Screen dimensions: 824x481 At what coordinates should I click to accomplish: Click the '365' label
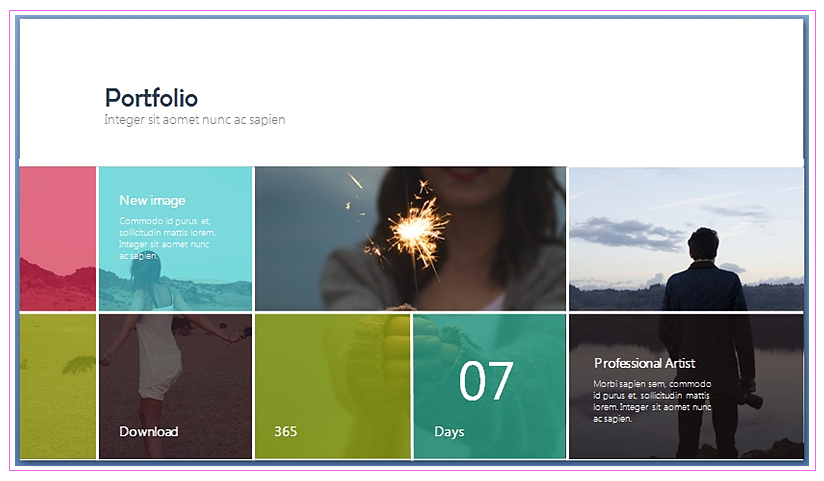pyautogui.click(x=285, y=432)
